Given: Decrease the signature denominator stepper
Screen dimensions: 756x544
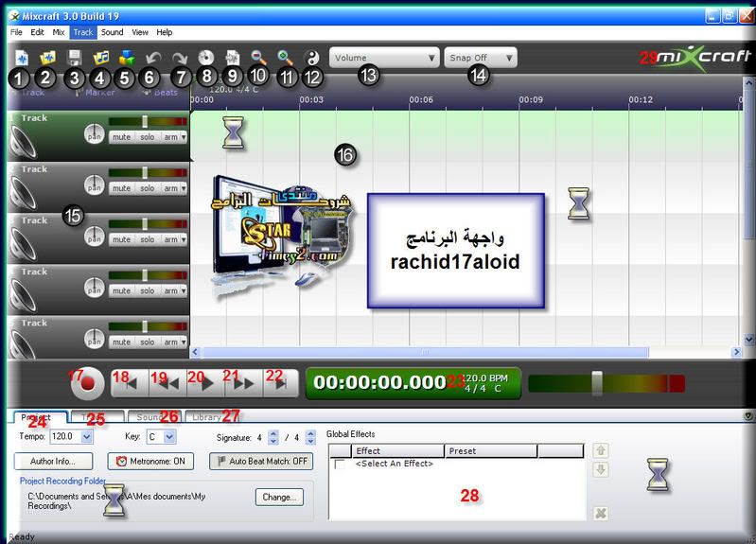Looking at the screenshot, I should click(311, 441).
